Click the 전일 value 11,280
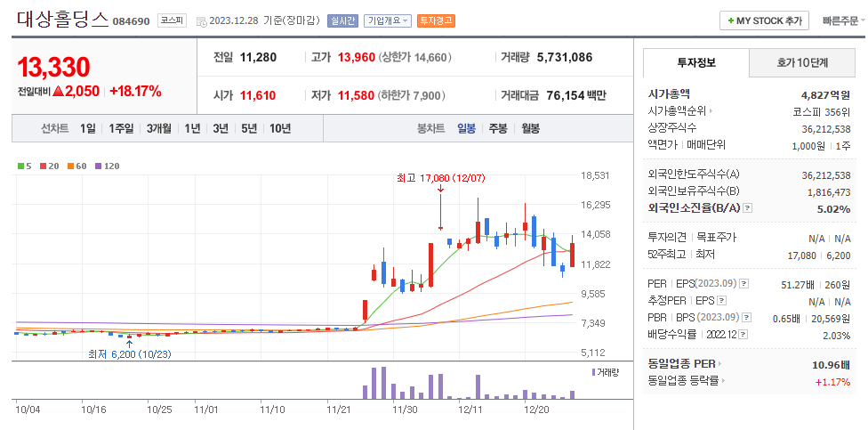 click(x=258, y=57)
